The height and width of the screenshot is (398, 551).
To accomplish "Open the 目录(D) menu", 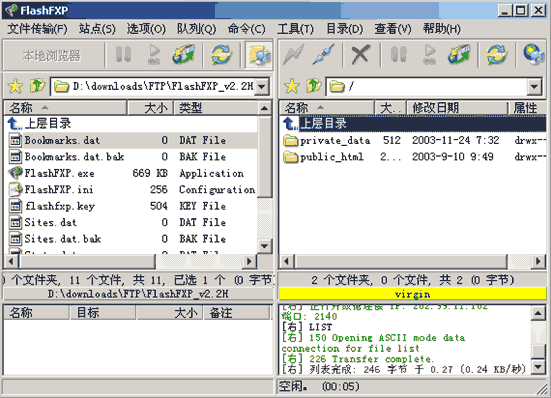I will [x=345, y=29].
